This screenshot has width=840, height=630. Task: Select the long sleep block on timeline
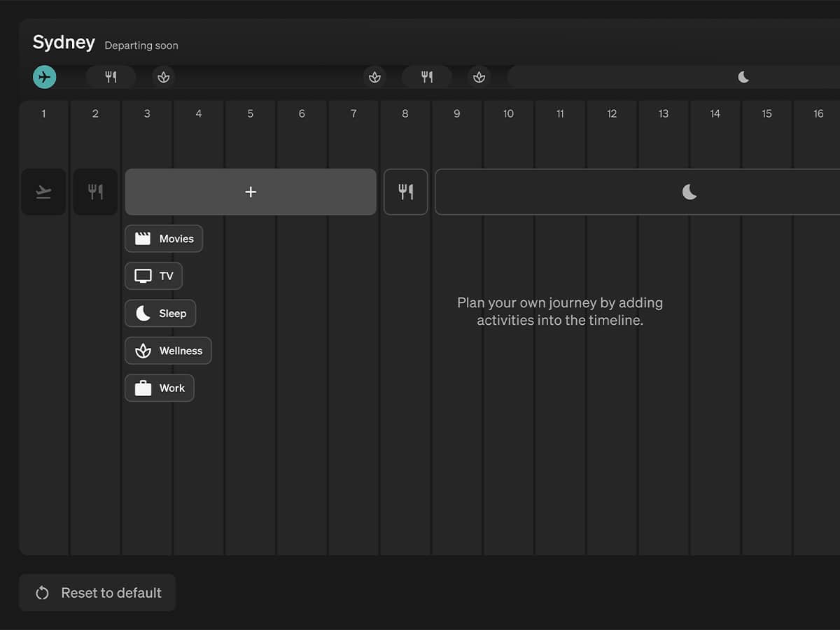(638, 192)
